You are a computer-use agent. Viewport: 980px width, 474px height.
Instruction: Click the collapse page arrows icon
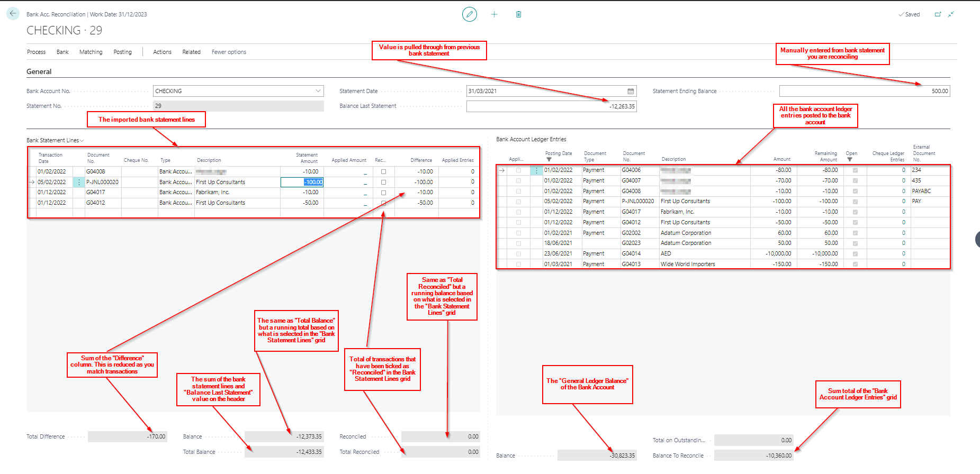tap(951, 14)
